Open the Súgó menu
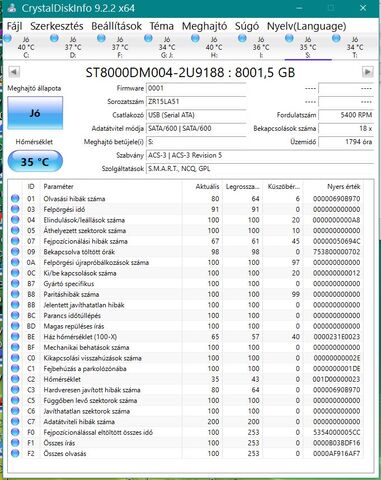Image resolution: width=381 pixels, height=480 pixels. click(x=247, y=26)
